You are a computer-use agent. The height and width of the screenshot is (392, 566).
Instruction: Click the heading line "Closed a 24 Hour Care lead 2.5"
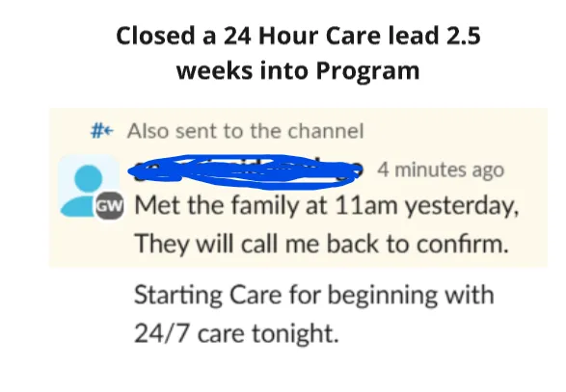coord(298,36)
